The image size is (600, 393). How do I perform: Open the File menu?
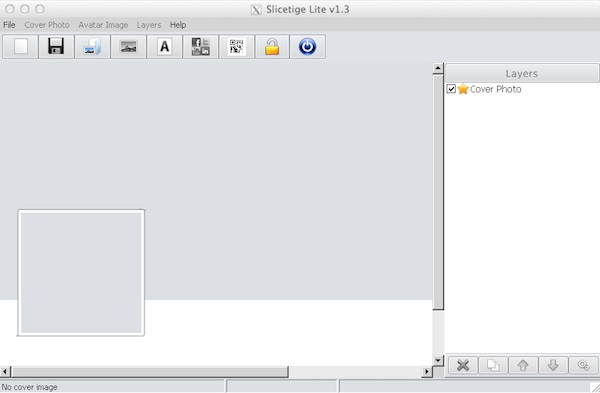click(x=9, y=25)
